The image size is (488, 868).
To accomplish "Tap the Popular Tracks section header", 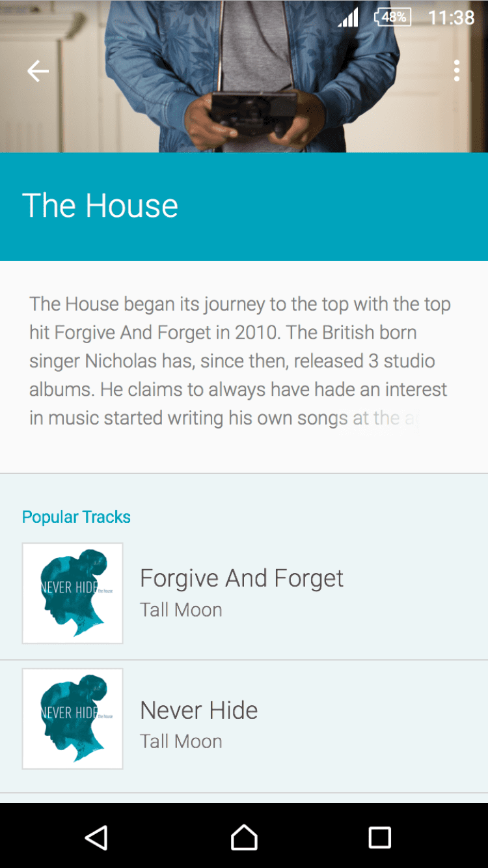I will (x=76, y=517).
